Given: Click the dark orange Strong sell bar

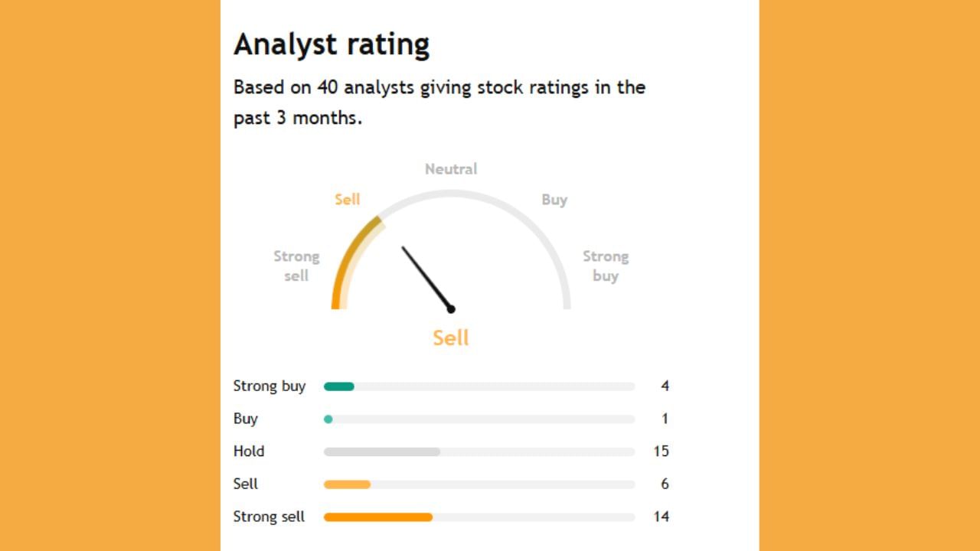Looking at the screenshot, I should pyautogui.click(x=378, y=517).
